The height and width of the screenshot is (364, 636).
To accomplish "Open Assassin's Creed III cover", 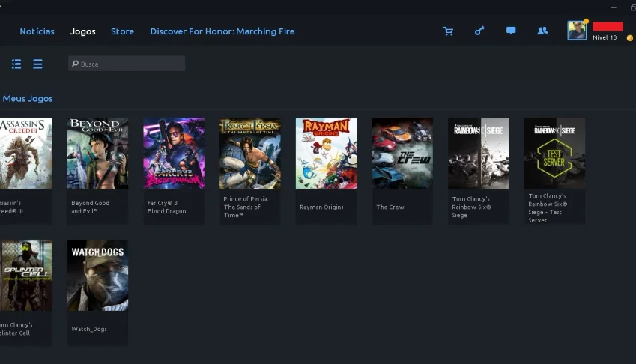I will pos(26,154).
